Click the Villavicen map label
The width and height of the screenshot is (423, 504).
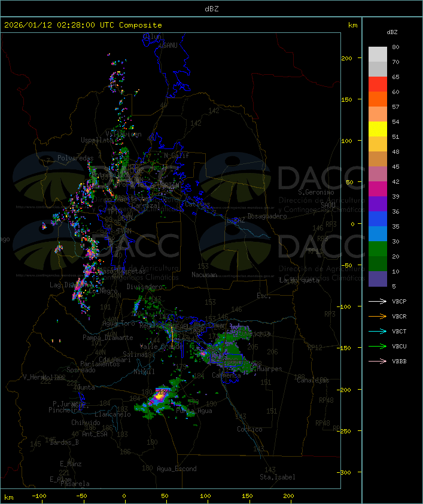(x=123, y=134)
